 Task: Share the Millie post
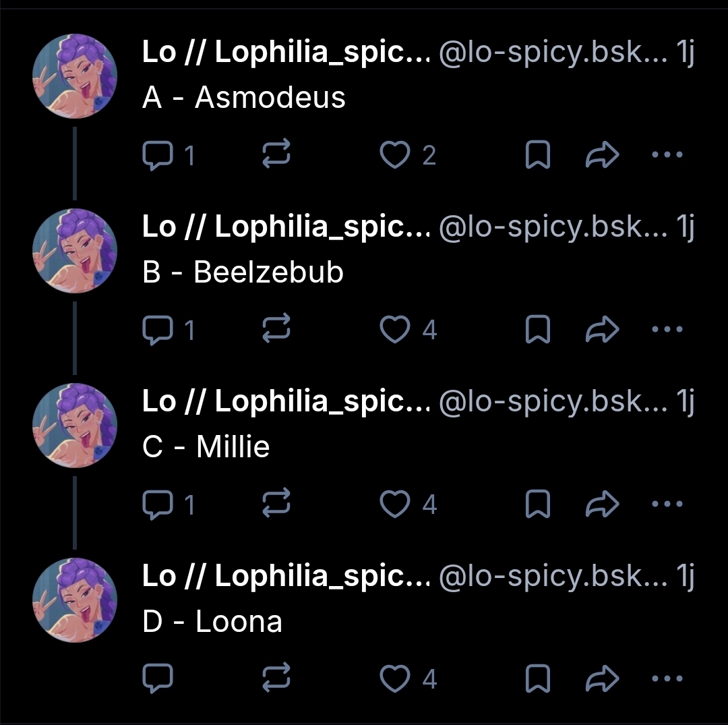coord(602,504)
